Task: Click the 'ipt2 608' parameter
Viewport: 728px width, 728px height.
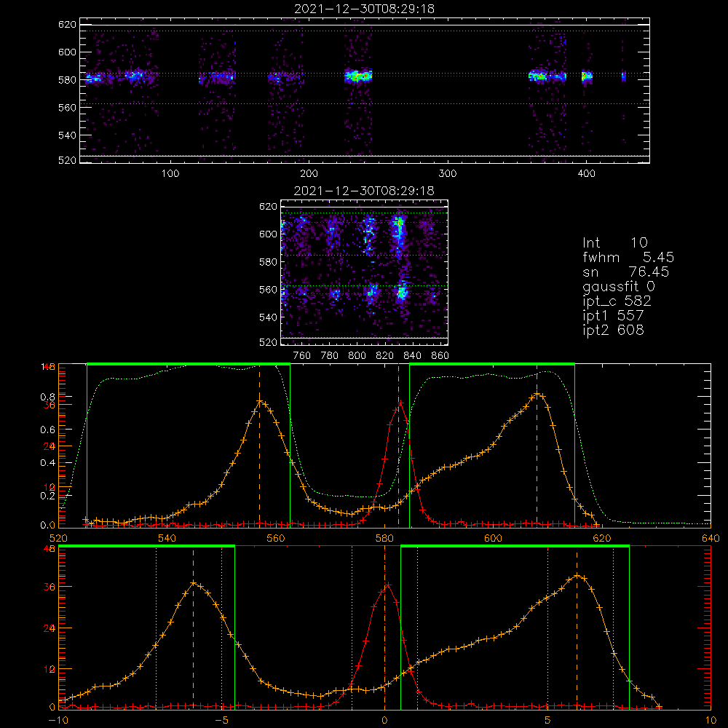Action: [613, 330]
